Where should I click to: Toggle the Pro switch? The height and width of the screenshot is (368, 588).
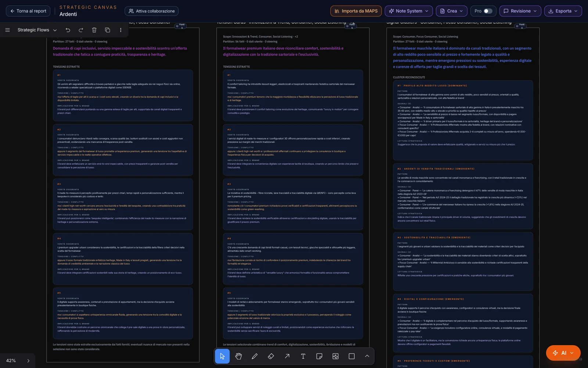point(488,11)
